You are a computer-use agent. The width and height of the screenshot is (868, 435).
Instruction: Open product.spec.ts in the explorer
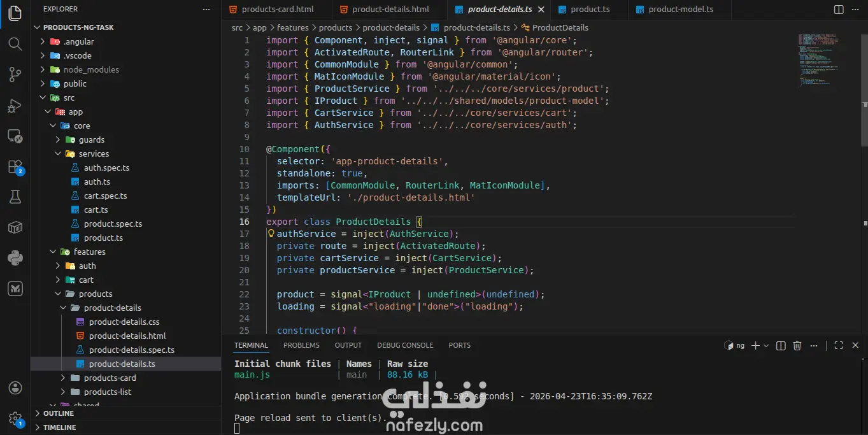tap(127, 224)
